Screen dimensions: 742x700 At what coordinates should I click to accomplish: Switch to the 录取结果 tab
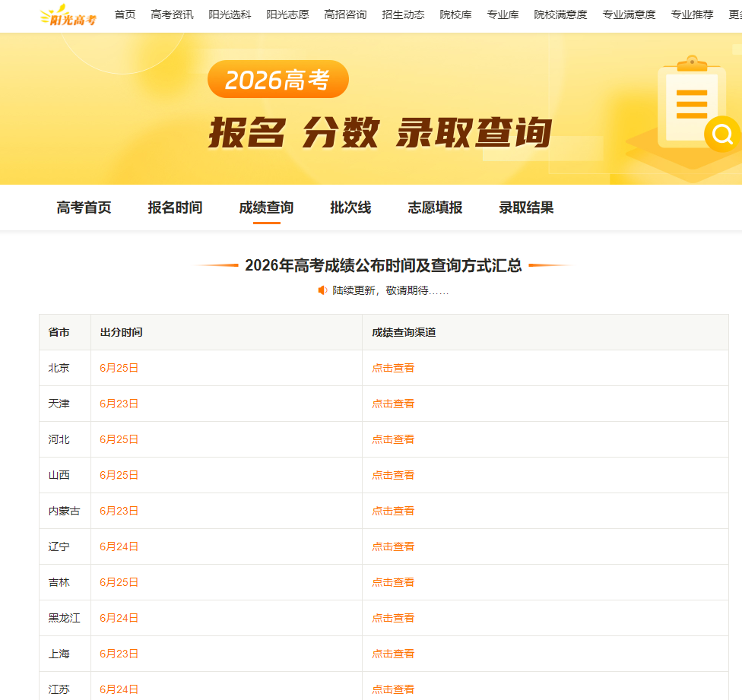click(526, 207)
